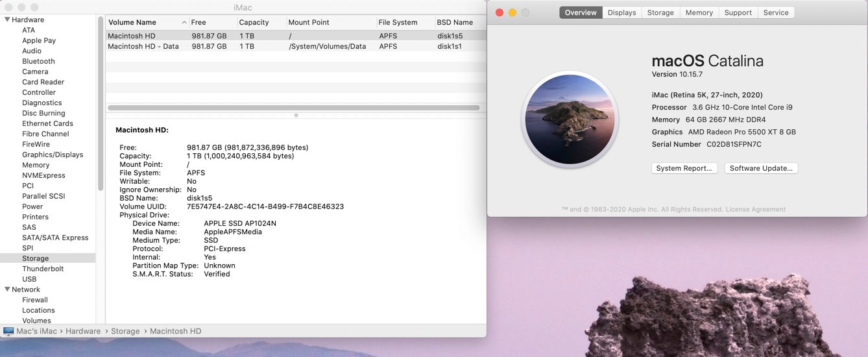Switch to the Service tab

(x=776, y=12)
